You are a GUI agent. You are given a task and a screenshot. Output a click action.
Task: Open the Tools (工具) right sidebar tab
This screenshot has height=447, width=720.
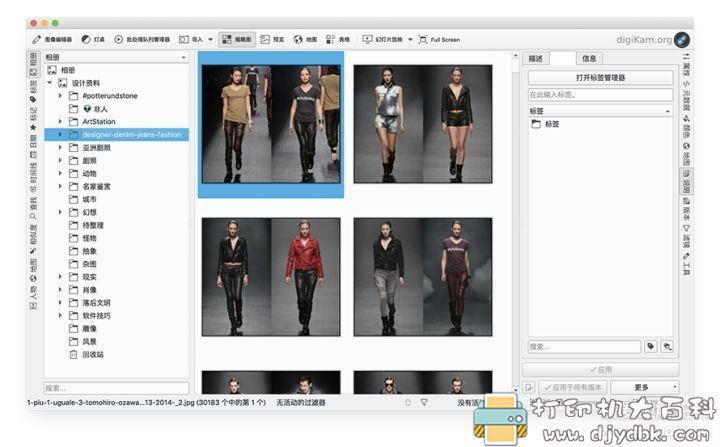pos(686,264)
